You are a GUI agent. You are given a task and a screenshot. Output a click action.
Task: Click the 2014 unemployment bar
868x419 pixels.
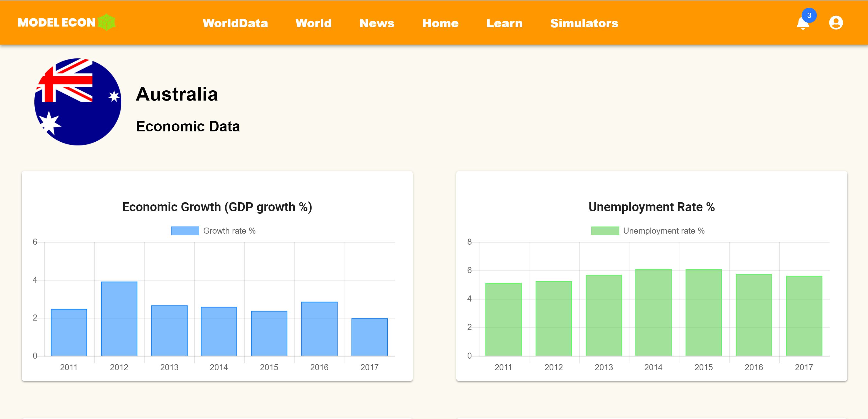coord(653,312)
